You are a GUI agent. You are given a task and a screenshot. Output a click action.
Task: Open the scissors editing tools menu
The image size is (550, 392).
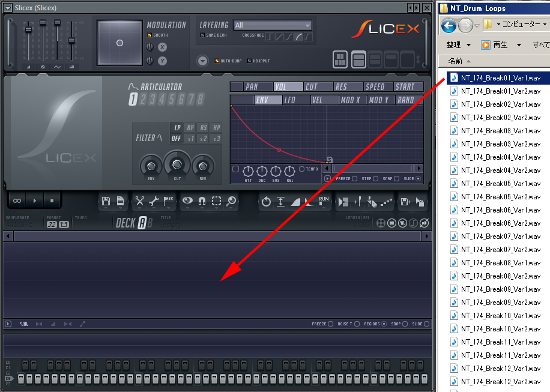[x=140, y=201]
